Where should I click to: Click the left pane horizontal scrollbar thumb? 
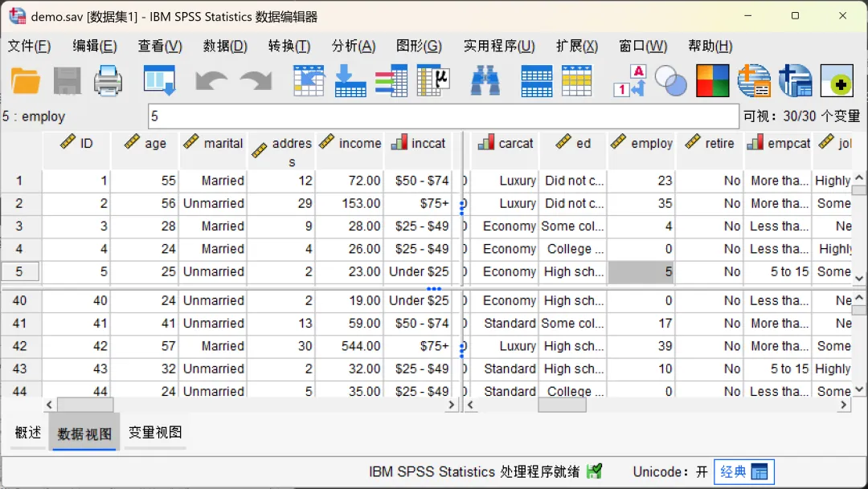click(x=85, y=405)
